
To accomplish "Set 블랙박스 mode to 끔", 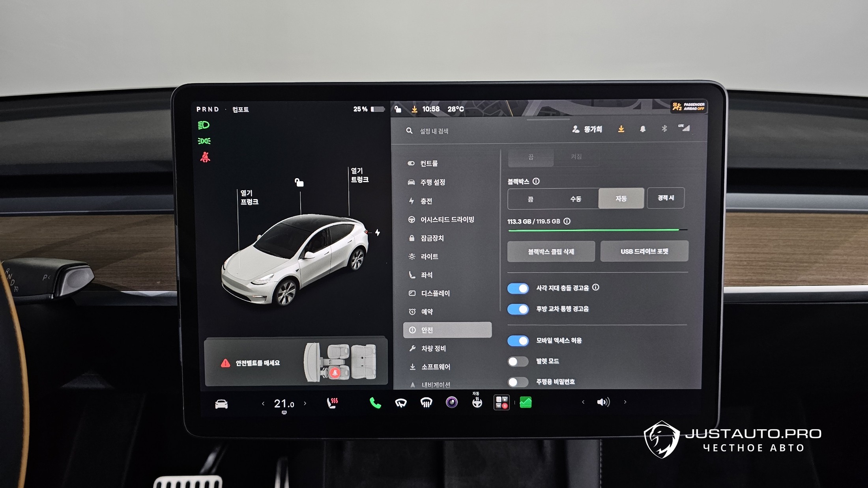I will (x=531, y=199).
